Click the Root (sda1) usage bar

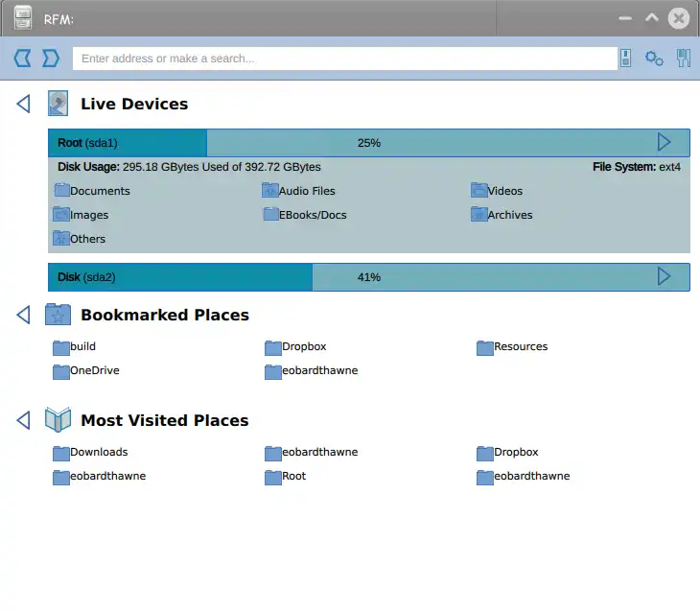[369, 143]
